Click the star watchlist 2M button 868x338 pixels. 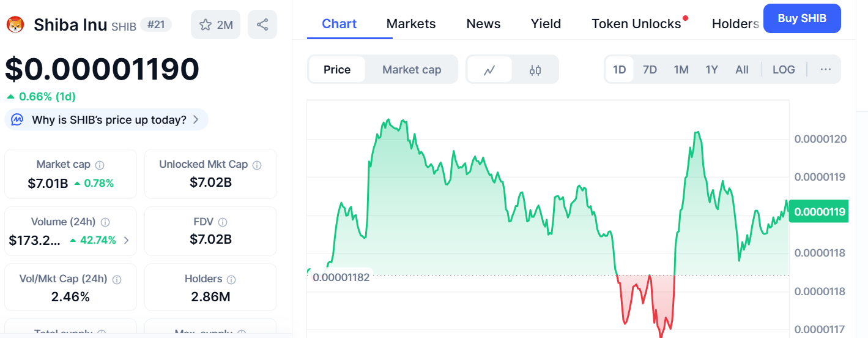[x=215, y=24]
